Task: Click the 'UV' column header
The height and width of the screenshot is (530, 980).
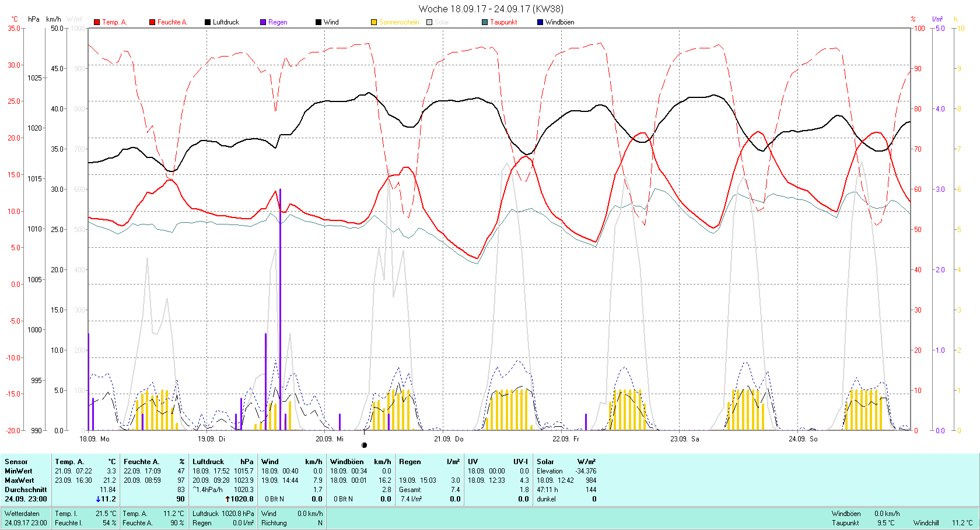Action: click(473, 462)
